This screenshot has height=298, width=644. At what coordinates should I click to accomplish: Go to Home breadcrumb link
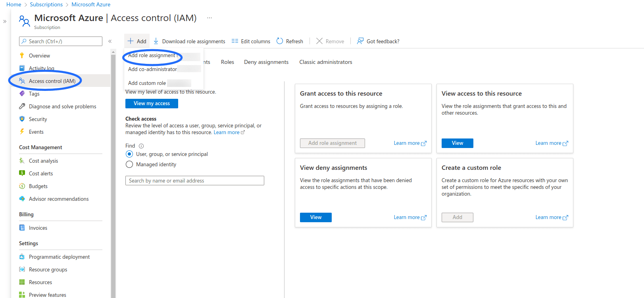[14, 4]
